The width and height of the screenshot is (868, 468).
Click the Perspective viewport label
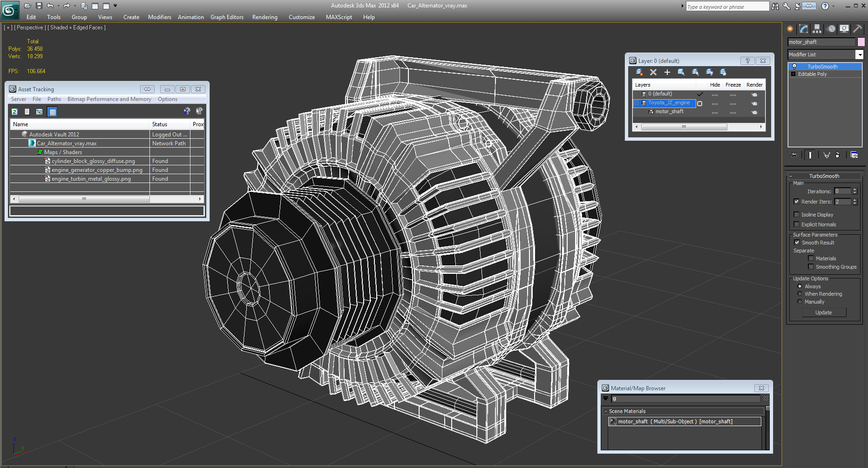click(x=30, y=27)
